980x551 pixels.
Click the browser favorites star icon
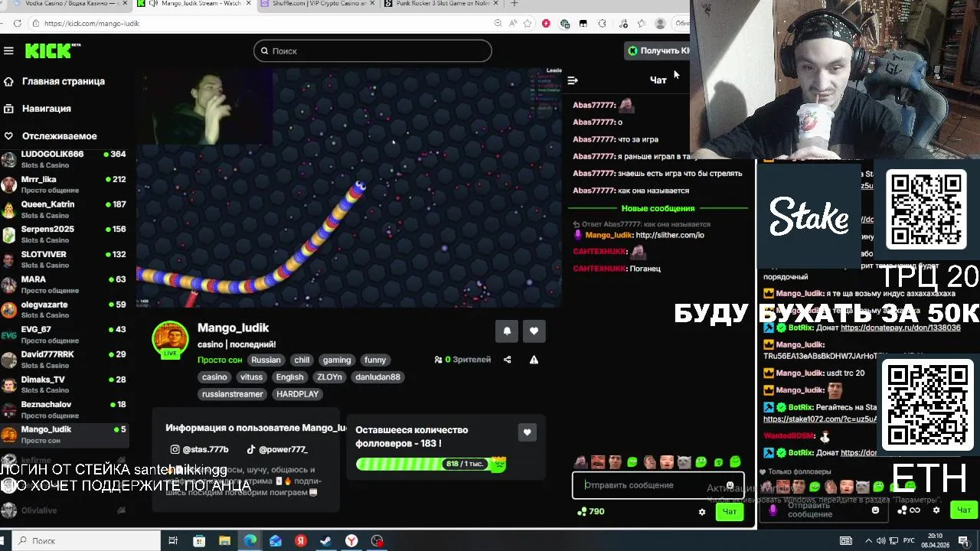click(x=528, y=24)
